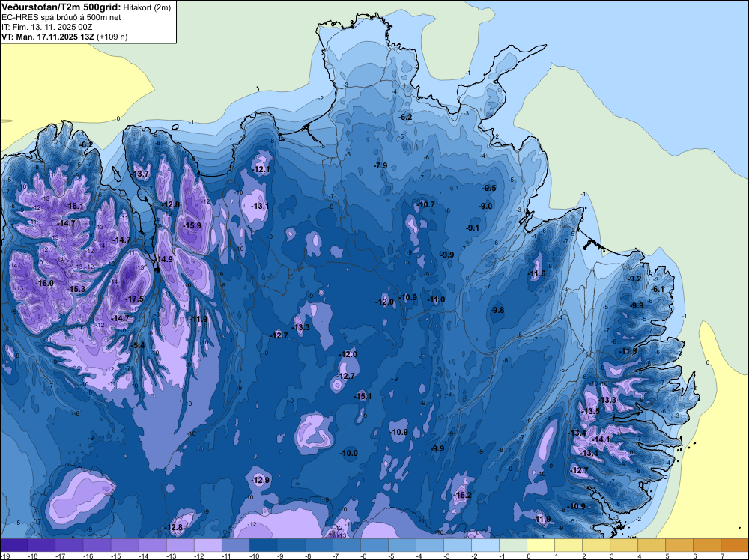Image resolution: width=749 pixels, height=560 pixels.
Task: Click the valid time 'VT: Mán. 17.11.2025 13Z'
Action: 48,37
